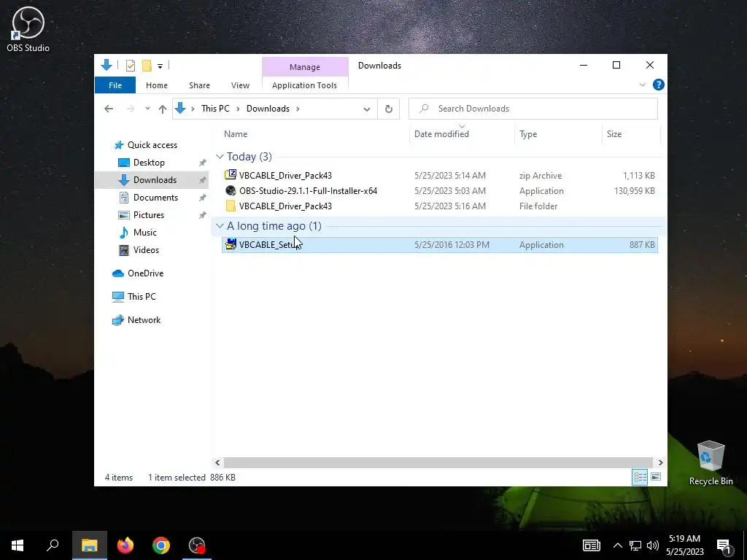Sort by the Name column header
Viewport: 747px width, 560px height.
point(236,134)
